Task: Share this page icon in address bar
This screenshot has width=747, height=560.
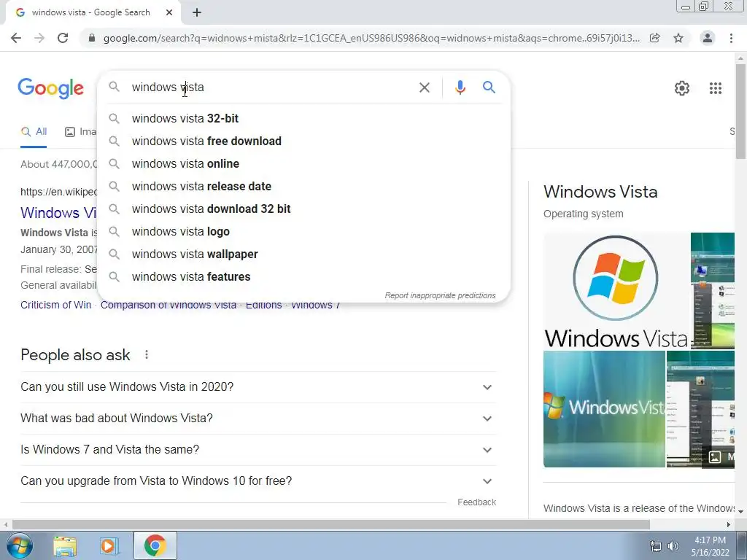Action: pos(655,38)
